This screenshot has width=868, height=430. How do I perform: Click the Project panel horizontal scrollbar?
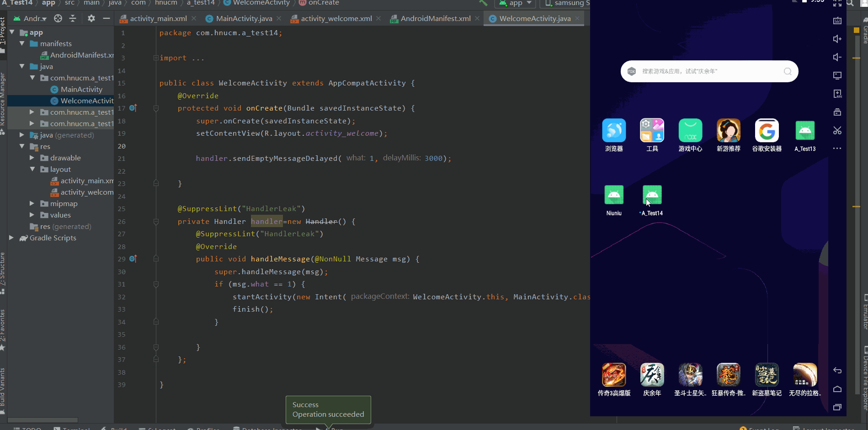(x=43, y=420)
